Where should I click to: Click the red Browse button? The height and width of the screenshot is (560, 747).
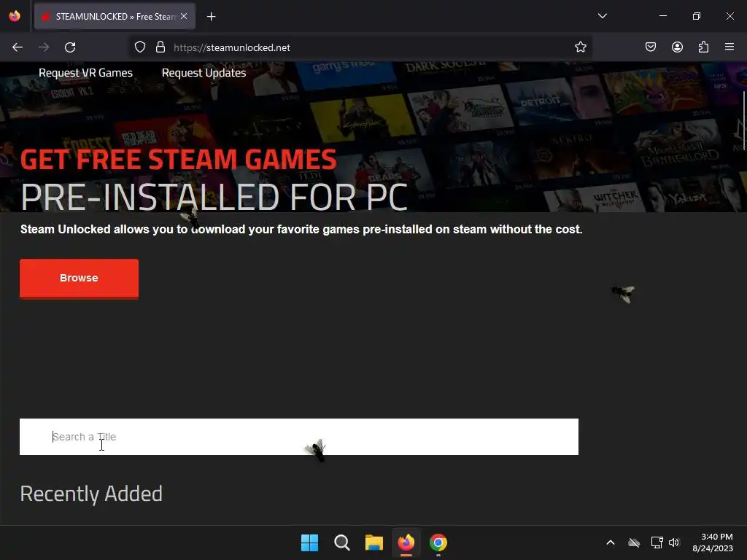(79, 278)
